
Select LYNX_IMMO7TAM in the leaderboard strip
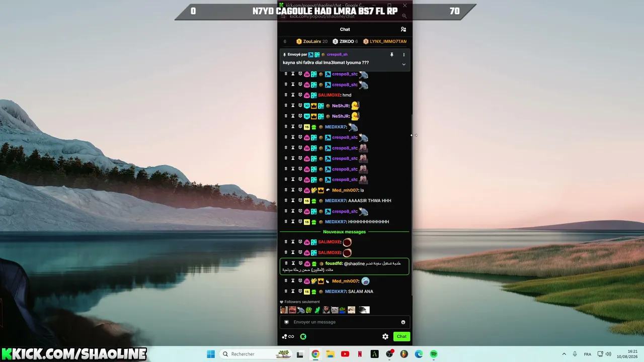(x=384, y=41)
